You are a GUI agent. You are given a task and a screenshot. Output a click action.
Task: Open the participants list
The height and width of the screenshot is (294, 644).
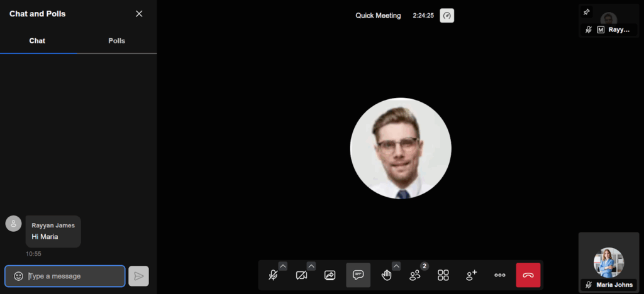click(415, 275)
